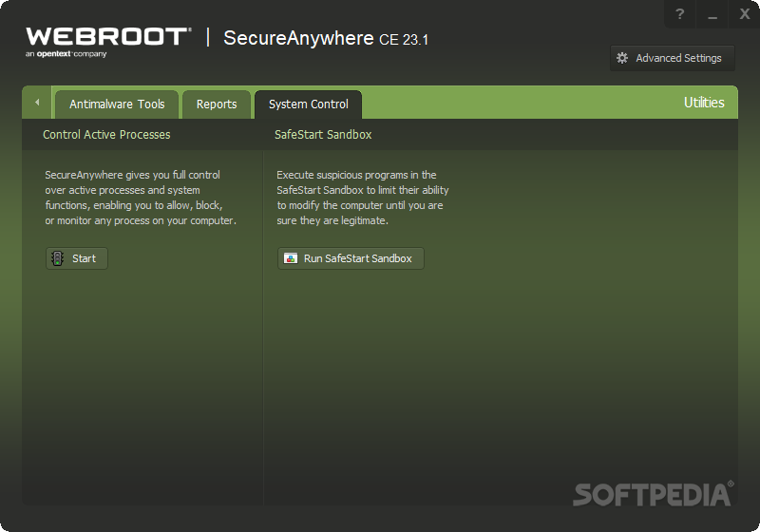Start Control Active Processes
The height and width of the screenshot is (532, 760).
tap(77, 258)
